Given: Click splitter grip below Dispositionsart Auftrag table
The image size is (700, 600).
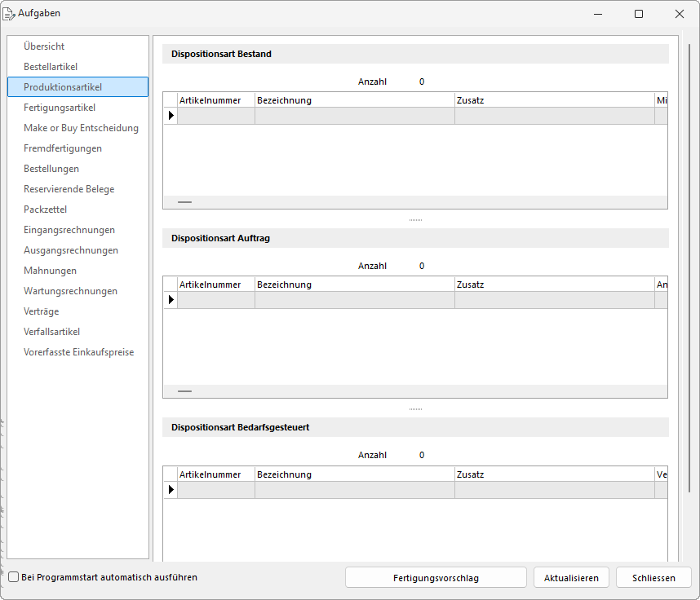Looking at the screenshot, I should (x=415, y=409).
